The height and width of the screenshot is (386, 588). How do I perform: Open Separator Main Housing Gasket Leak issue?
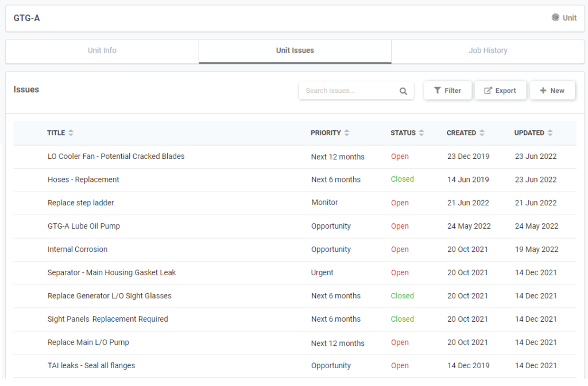pos(111,272)
